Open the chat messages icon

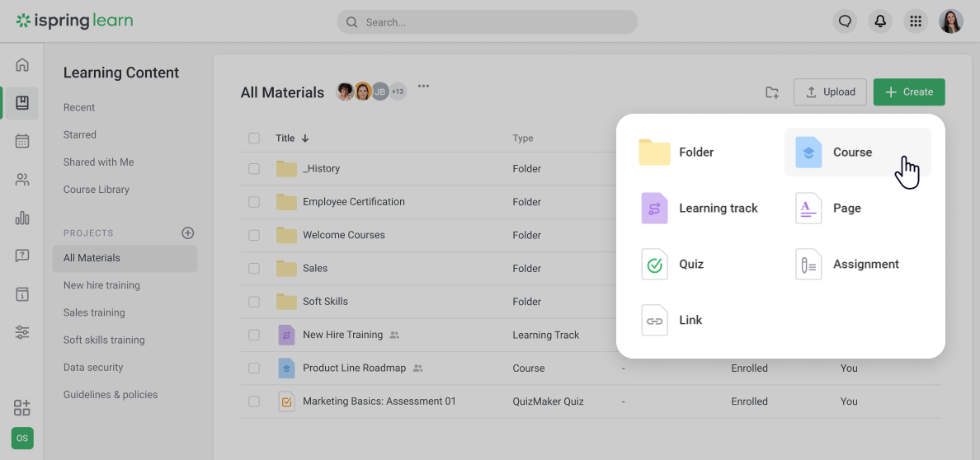pos(845,21)
